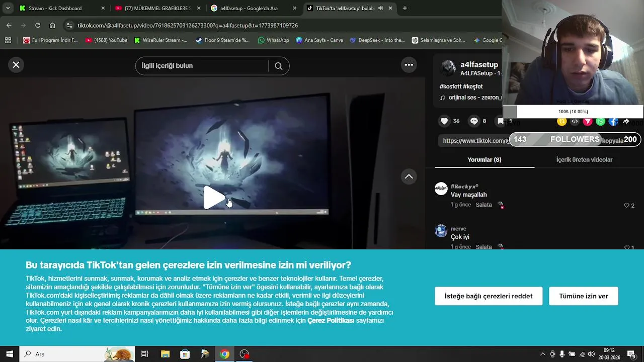The width and height of the screenshot is (644, 362).
Task: Share via the red send-to-friends icon
Action: [588, 121]
